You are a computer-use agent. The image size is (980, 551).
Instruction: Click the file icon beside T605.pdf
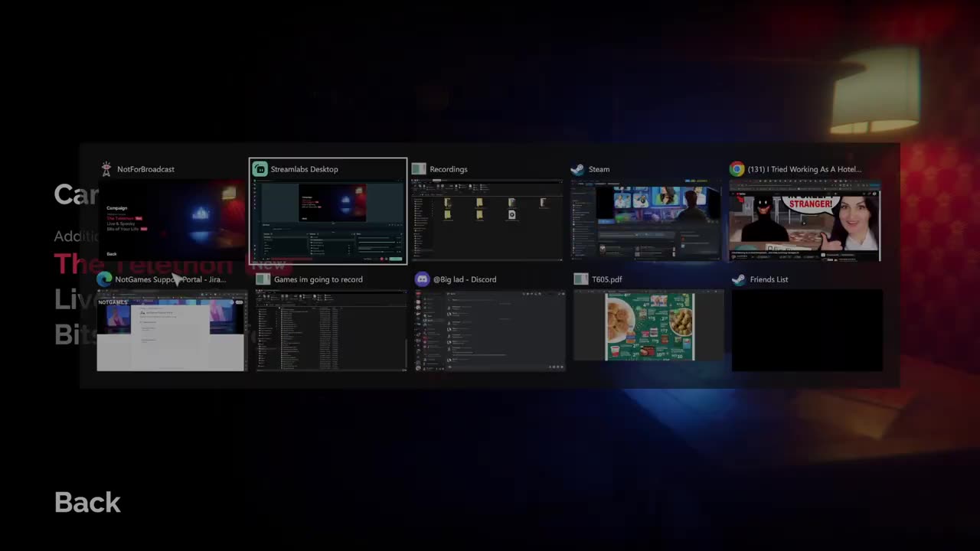581,279
